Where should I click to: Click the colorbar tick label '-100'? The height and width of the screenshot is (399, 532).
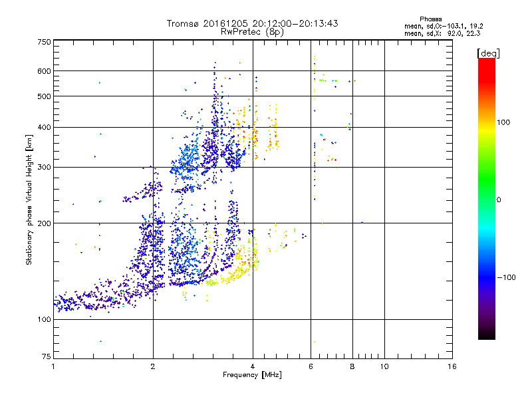click(x=506, y=277)
